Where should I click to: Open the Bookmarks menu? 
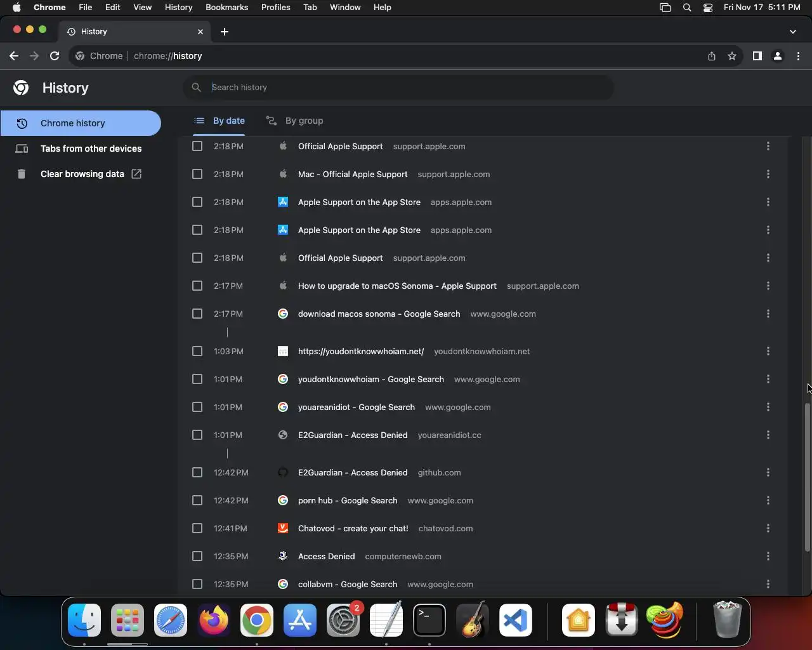click(226, 8)
